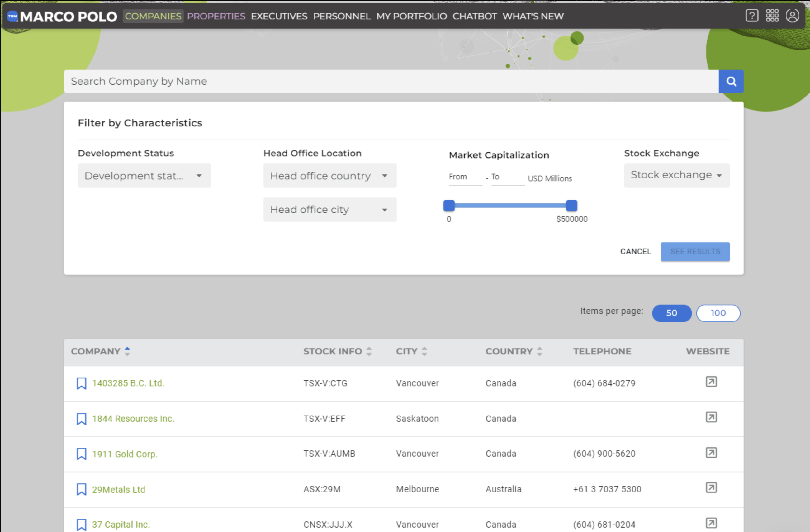Click the Marco Polo logo
This screenshot has height=532, width=810.
click(62, 16)
